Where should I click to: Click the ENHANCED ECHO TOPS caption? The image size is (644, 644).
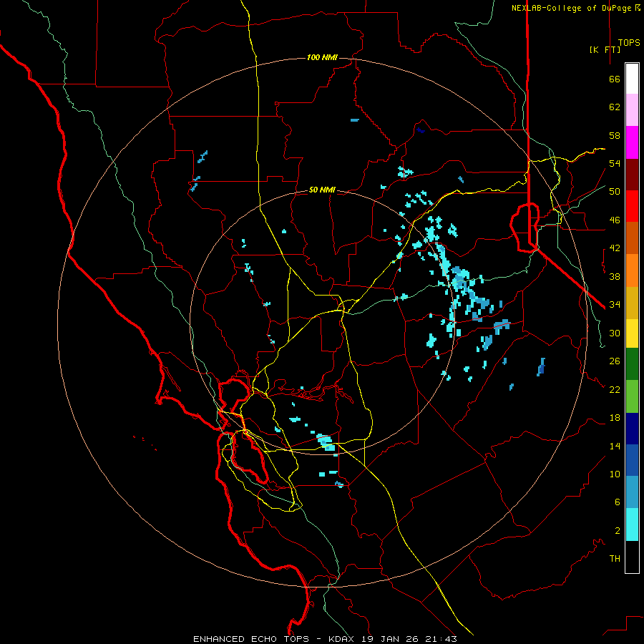pos(251,639)
